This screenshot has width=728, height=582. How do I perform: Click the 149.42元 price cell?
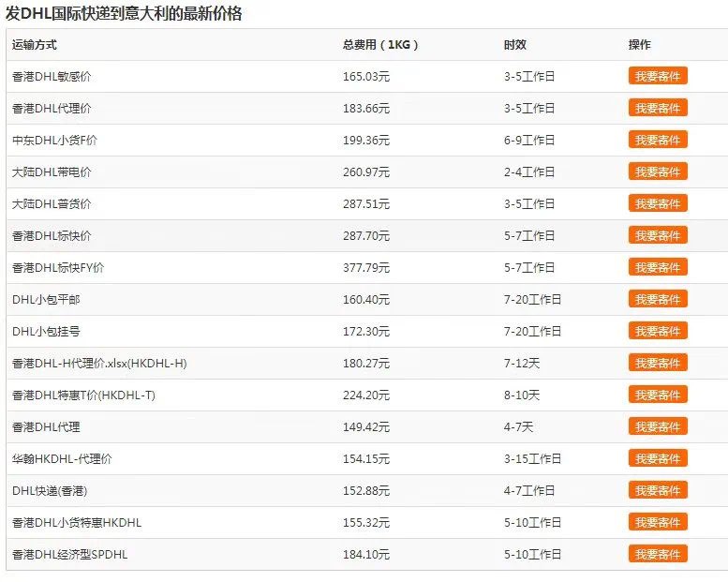[366, 426]
